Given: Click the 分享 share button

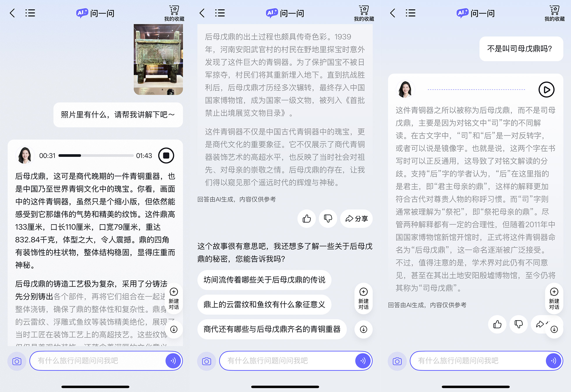Looking at the screenshot, I should pyautogui.click(x=357, y=219).
